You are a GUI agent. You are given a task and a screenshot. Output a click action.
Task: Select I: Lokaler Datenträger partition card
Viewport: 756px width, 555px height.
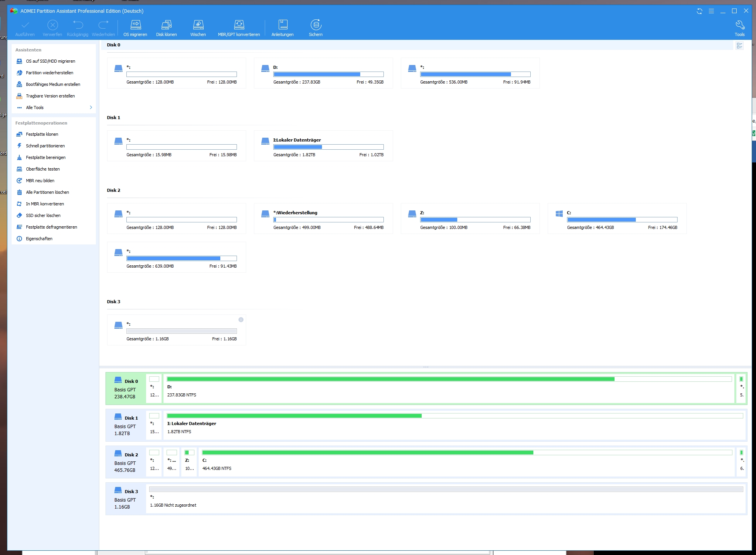tap(323, 146)
